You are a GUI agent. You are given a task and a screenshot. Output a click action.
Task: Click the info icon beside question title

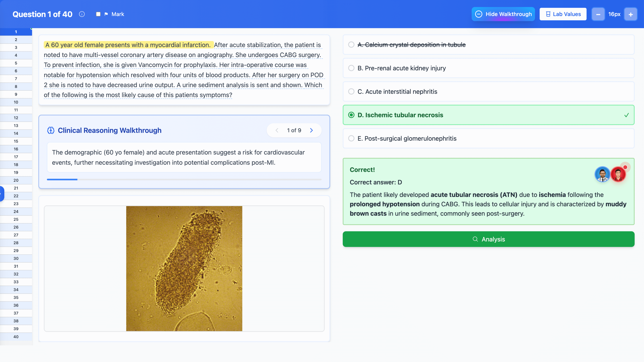[x=82, y=14]
